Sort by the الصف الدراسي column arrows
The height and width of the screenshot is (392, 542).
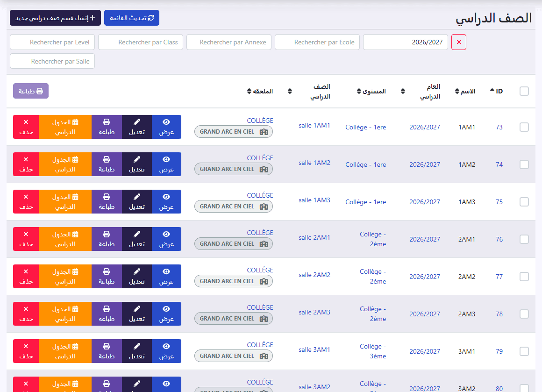[x=290, y=91]
